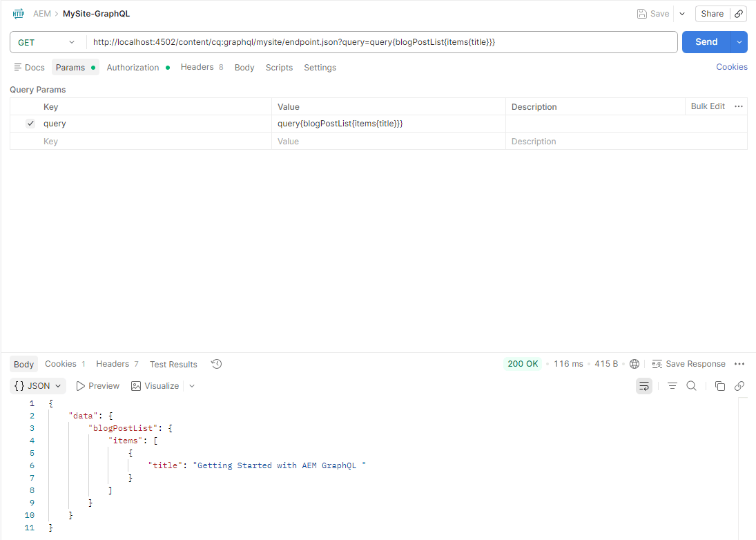Screen dimensions: 756x540
Task: Click "Getting Started with AEM GraphQL" value
Action: (279, 465)
